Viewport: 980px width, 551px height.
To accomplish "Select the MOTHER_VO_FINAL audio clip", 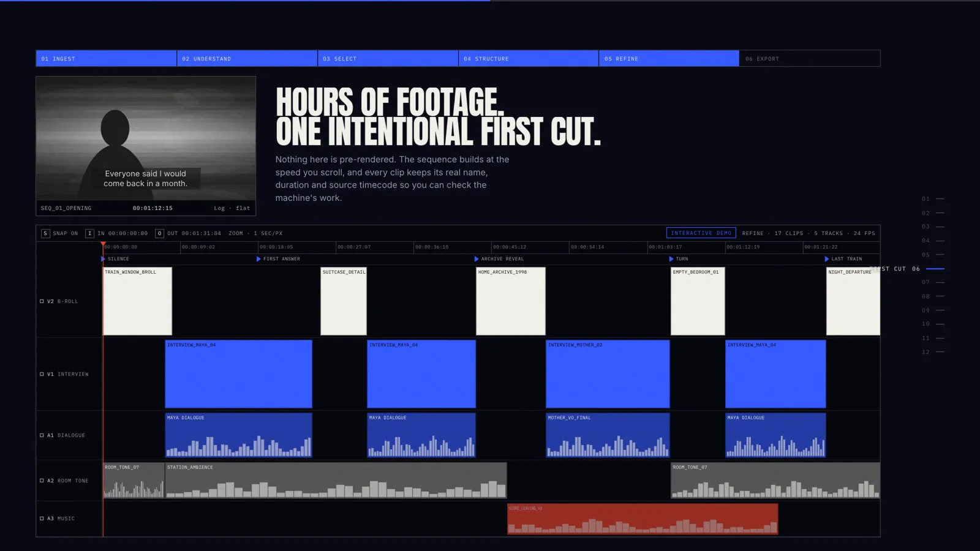I will 608,435.
